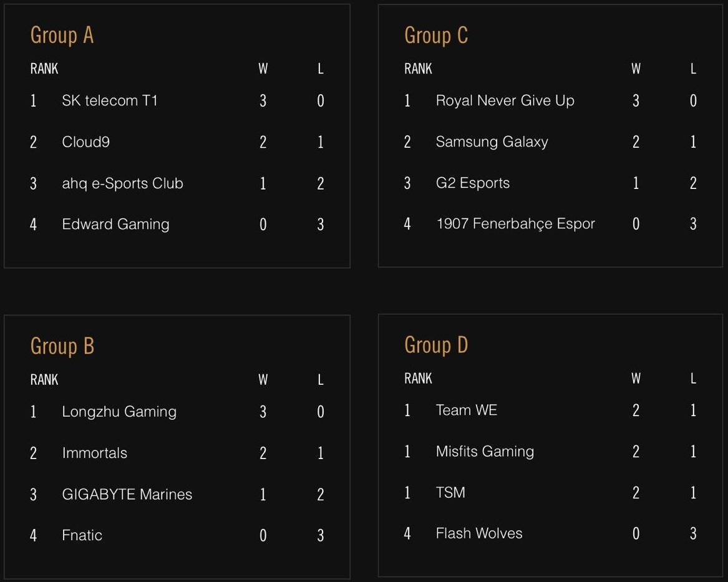The height and width of the screenshot is (582, 728).
Task: Click the Group D heading
Action: (436, 346)
